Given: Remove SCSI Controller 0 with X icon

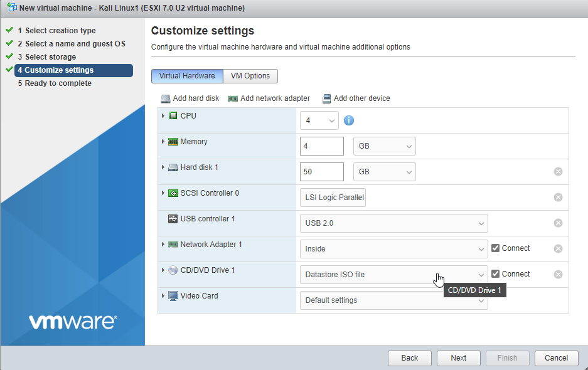Looking at the screenshot, I should [558, 198].
